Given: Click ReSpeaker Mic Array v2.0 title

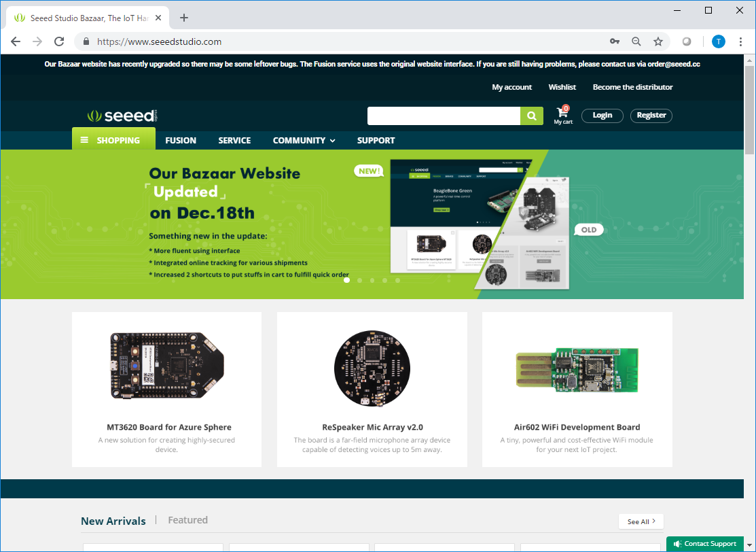Looking at the screenshot, I should click(x=373, y=427).
